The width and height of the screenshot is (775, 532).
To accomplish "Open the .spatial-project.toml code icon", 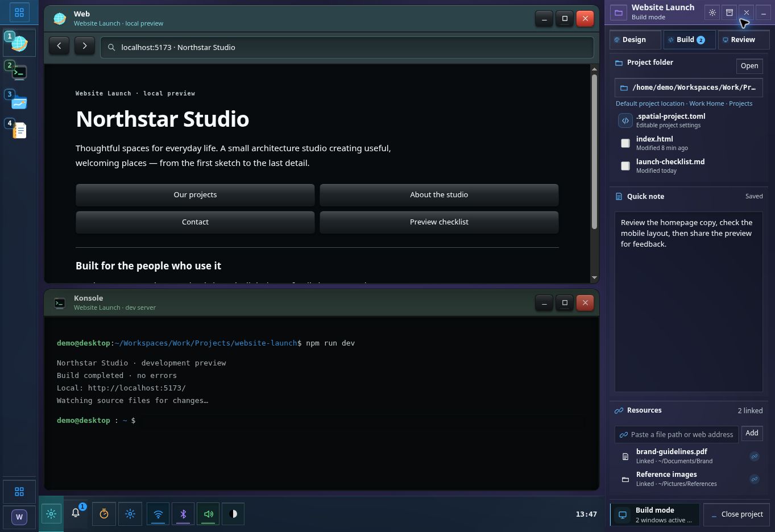I will [x=625, y=120].
